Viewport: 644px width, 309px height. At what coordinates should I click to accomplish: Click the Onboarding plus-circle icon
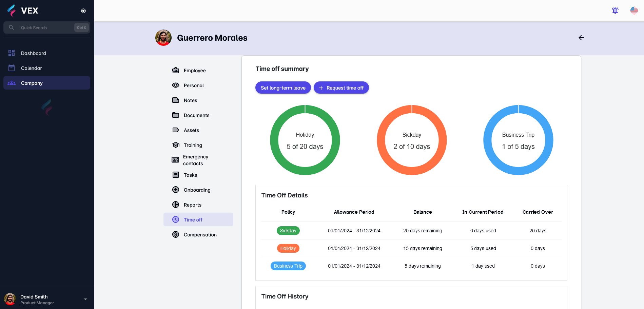pos(176,190)
